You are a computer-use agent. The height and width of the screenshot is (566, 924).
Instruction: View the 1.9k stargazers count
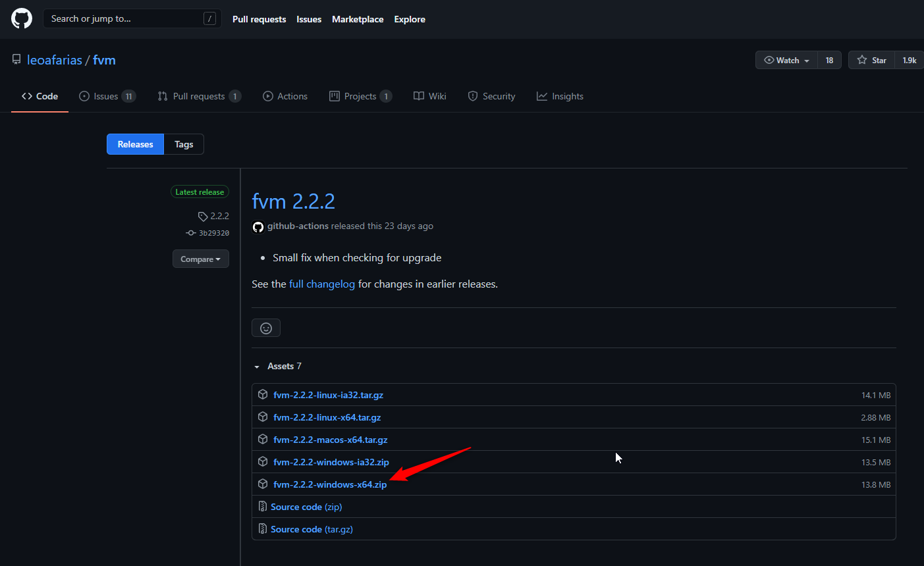[x=910, y=60]
